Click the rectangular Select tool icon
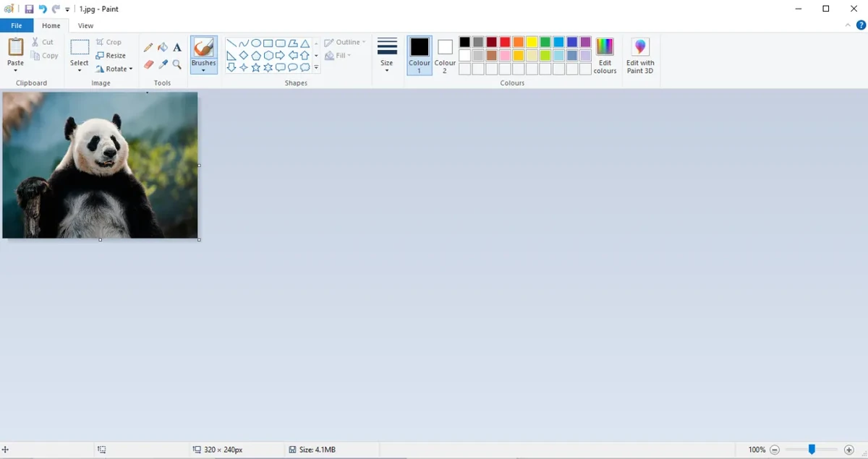The height and width of the screenshot is (459, 868). coord(80,48)
